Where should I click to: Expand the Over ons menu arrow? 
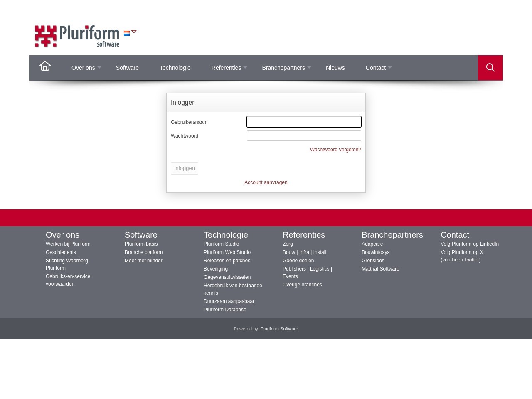99,68
